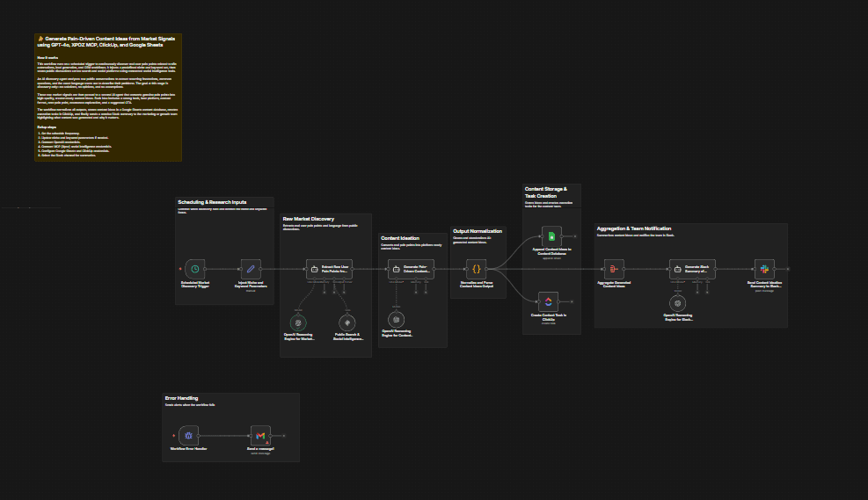868x500 pixels.
Task: Click the yellow workflow description sticky note
Action: click(x=107, y=97)
